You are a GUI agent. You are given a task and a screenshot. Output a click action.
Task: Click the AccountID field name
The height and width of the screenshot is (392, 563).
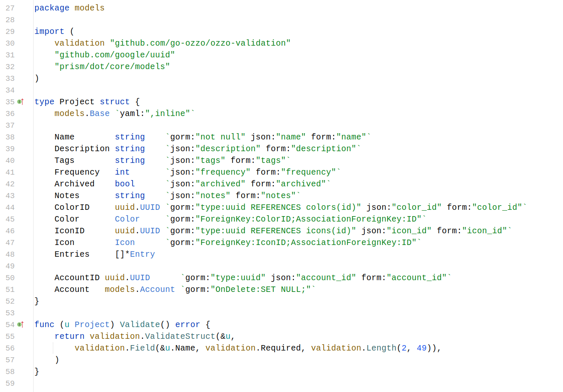coord(77,278)
